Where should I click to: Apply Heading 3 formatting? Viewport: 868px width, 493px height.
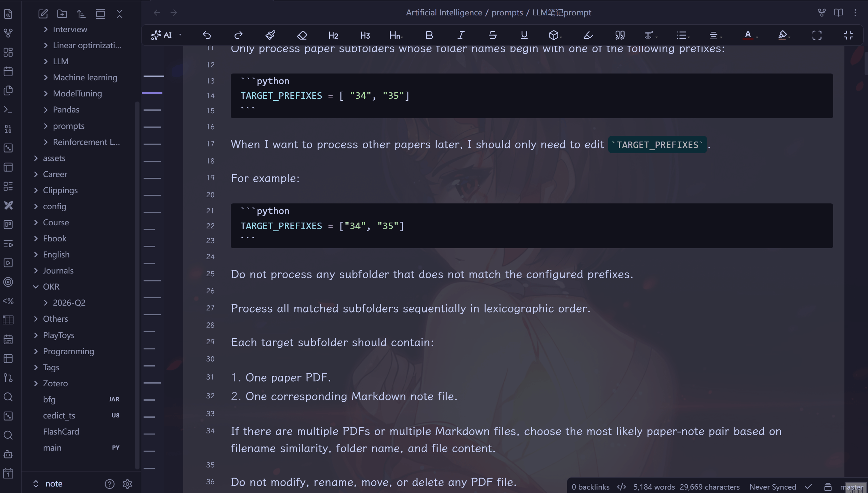pos(365,35)
